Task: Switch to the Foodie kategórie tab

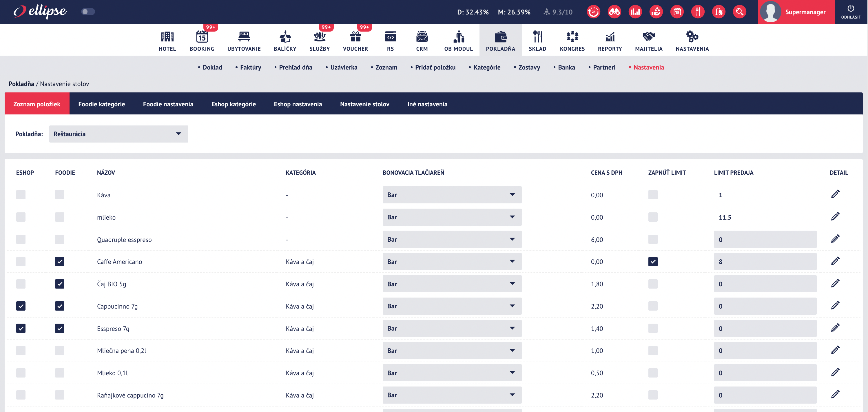Action: [x=101, y=104]
